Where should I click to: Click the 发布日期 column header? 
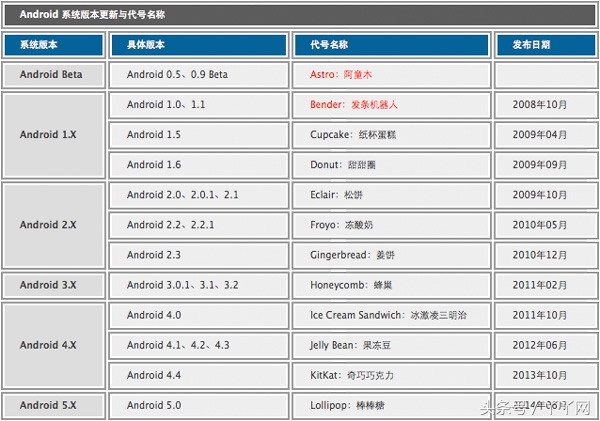[546, 45]
